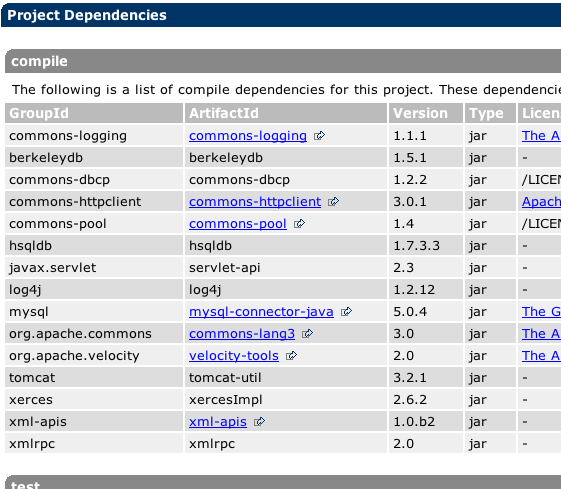The height and width of the screenshot is (489, 561).
Task: Click version 1.2.12 cell
Action: 426,290
